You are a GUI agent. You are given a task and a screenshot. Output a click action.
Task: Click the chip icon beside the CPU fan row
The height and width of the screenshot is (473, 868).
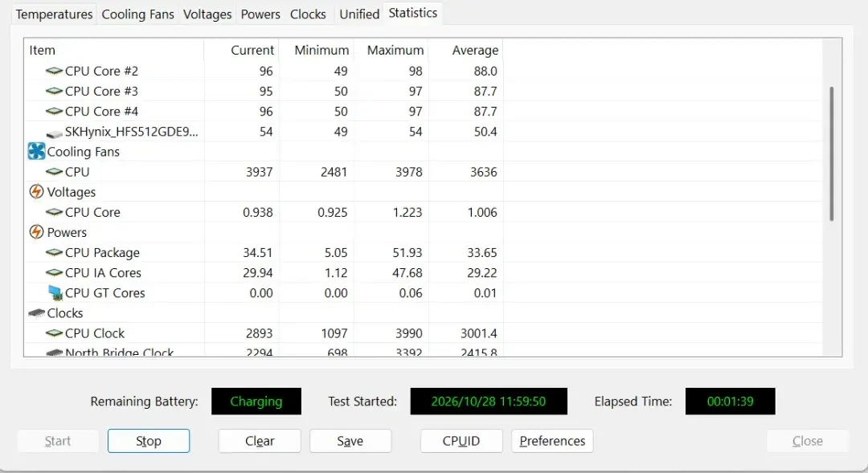click(x=54, y=172)
